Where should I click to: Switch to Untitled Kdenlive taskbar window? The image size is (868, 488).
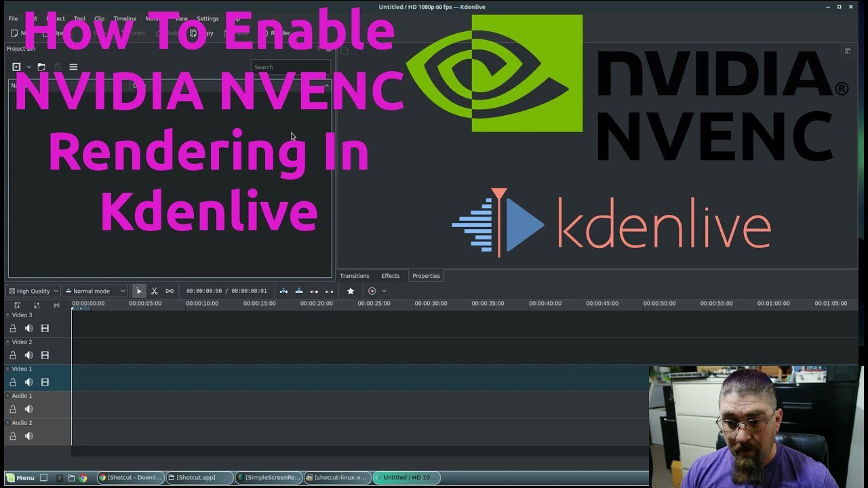[x=406, y=477]
